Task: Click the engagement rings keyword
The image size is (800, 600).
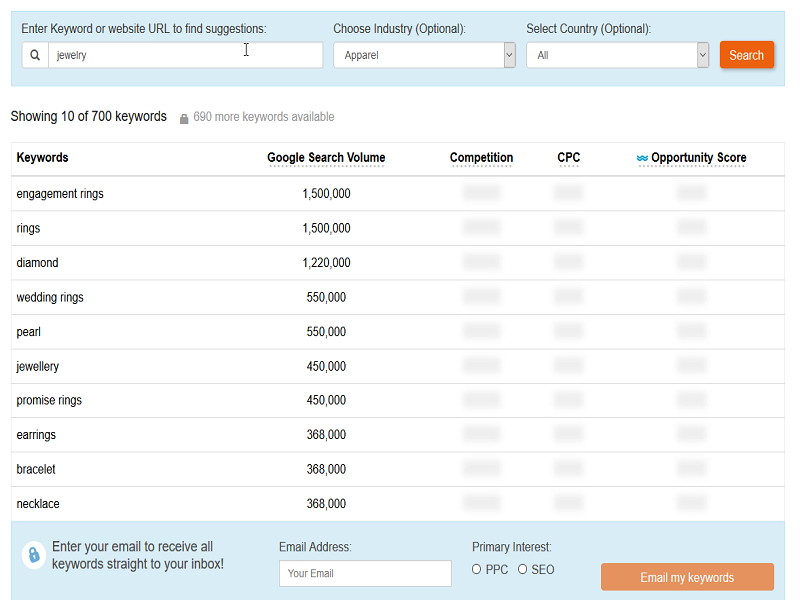Action: pyautogui.click(x=60, y=194)
